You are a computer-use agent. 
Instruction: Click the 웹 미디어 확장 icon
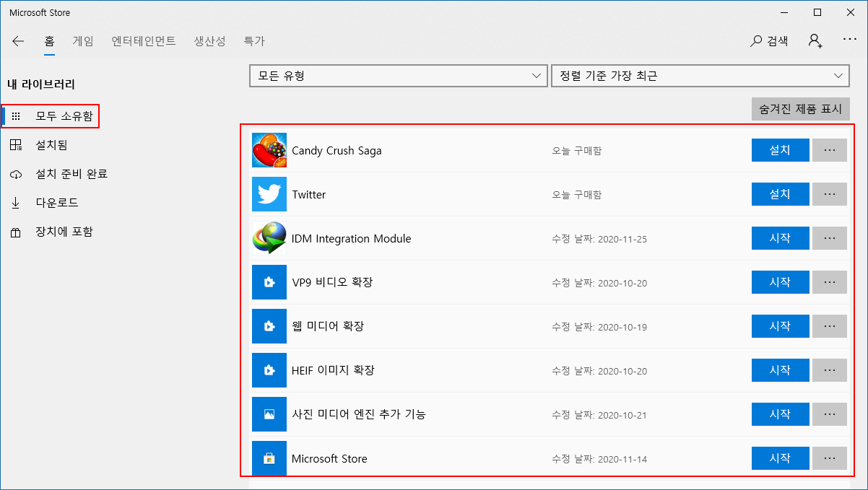(269, 326)
